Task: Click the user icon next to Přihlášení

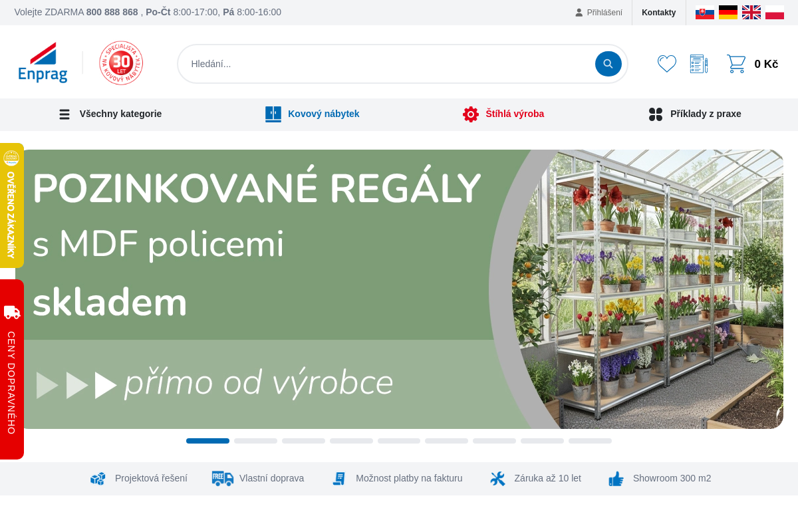Action: pyautogui.click(x=578, y=12)
